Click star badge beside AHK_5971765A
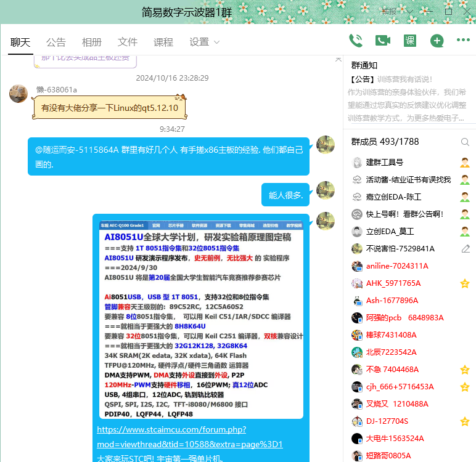The width and height of the screenshot is (476, 462). [x=465, y=283]
